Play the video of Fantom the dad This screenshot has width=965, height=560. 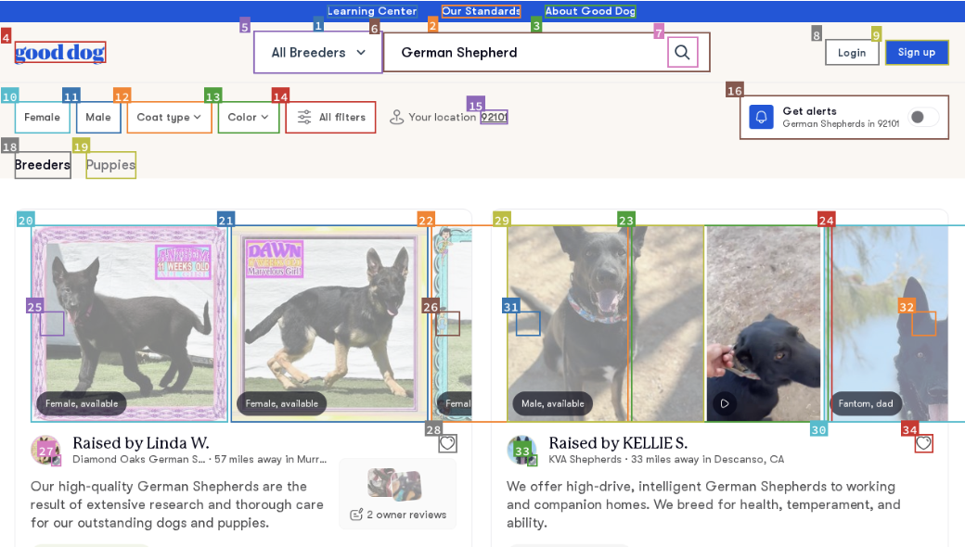[x=725, y=402]
